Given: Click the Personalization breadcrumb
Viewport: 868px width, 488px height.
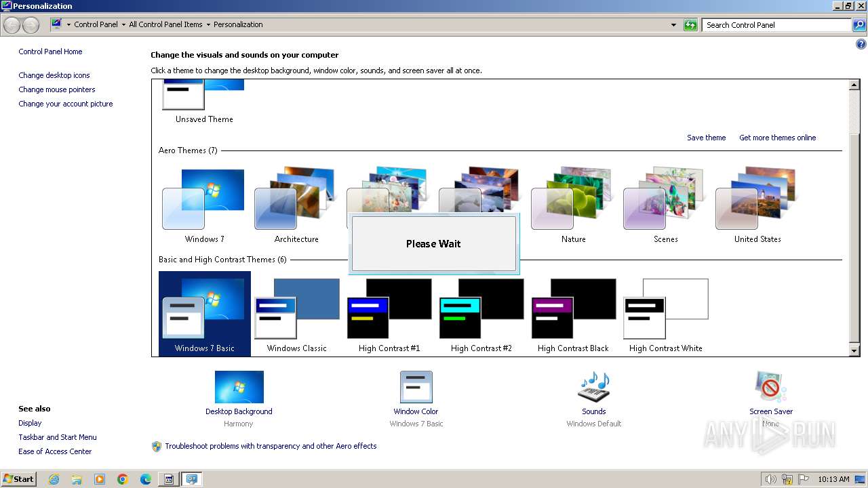Looking at the screenshot, I should coord(238,24).
